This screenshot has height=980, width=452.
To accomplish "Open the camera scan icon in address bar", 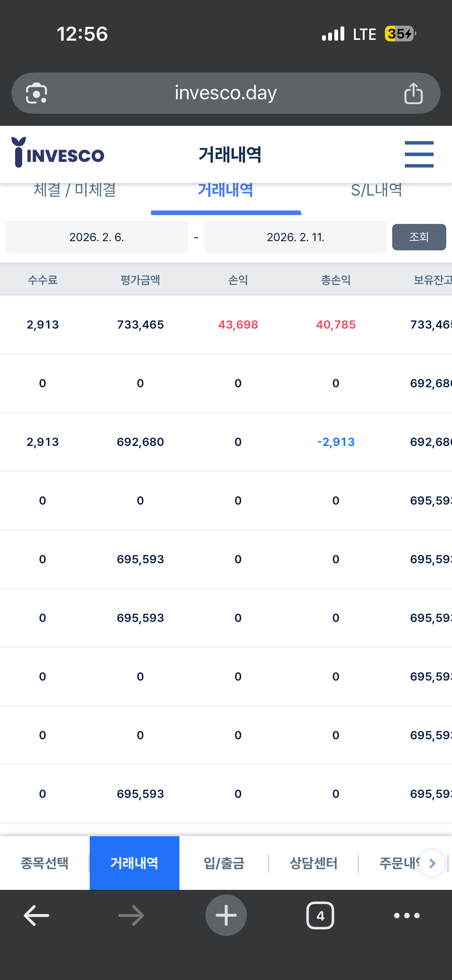I will pyautogui.click(x=36, y=93).
